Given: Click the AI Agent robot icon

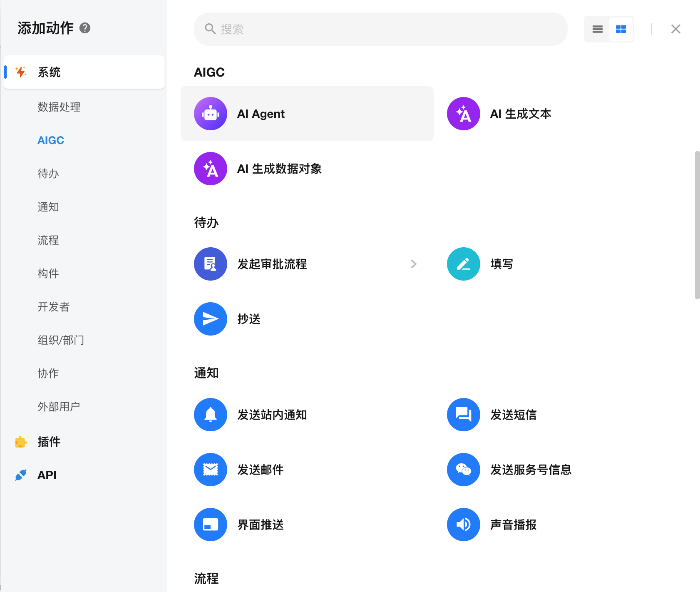Looking at the screenshot, I should (x=211, y=114).
